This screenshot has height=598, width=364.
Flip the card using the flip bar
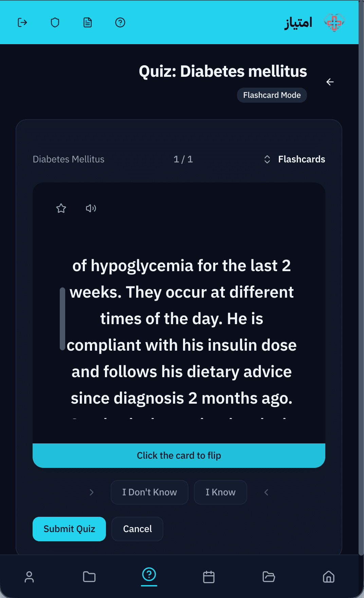point(179,456)
